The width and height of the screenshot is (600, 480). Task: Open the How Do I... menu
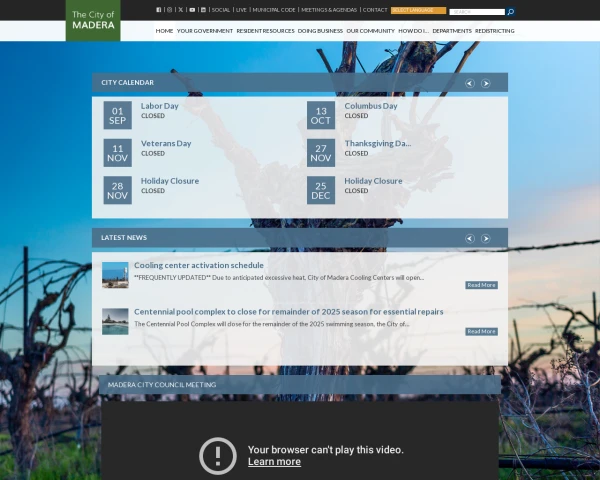pyautogui.click(x=414, y=31)
